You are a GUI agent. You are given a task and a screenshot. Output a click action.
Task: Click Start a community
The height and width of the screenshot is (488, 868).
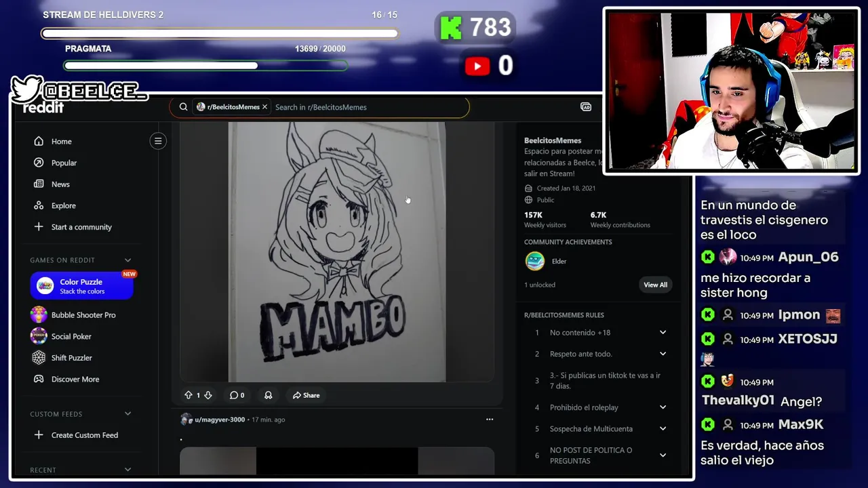coord(81,227)
